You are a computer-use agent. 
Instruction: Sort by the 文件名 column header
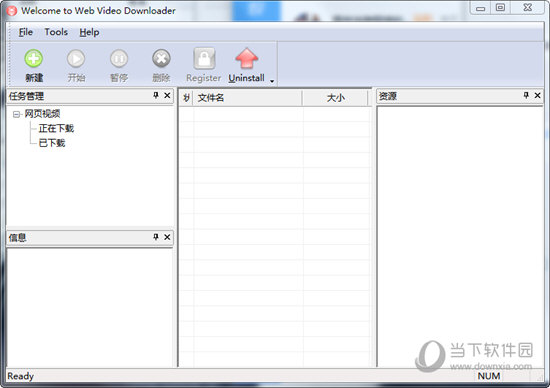tap(248, 98)
